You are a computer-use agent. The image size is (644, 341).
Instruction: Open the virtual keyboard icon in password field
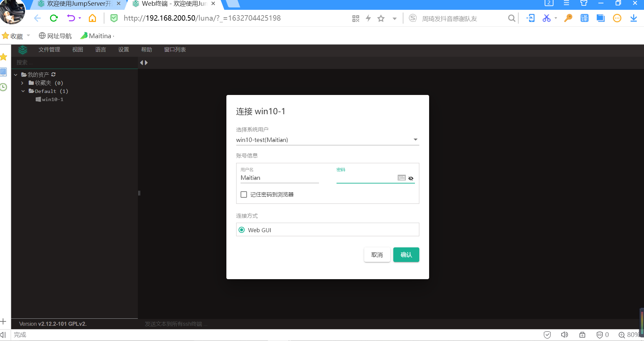(401, 178)
